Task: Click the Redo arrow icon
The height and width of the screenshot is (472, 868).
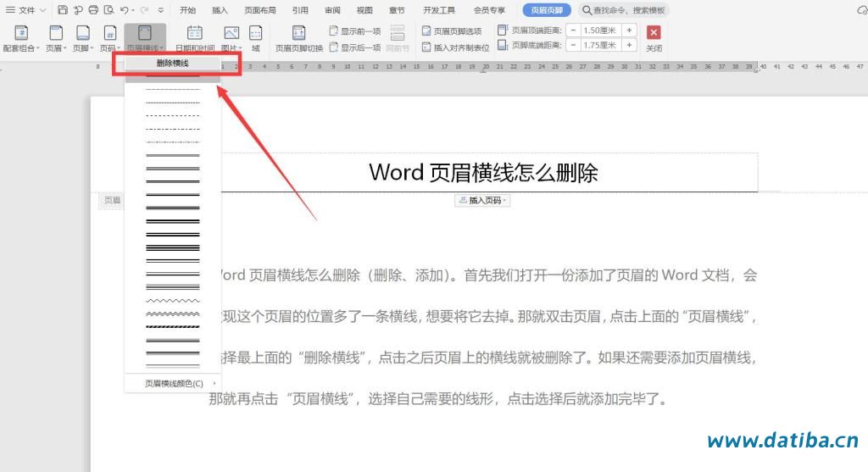Action: click(144, 10)
